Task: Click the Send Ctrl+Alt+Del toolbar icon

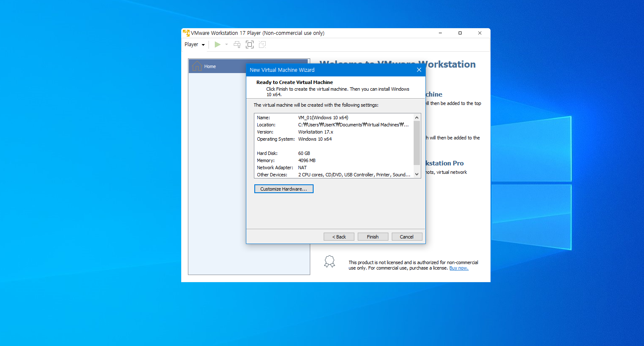Action: click(237, 45)
